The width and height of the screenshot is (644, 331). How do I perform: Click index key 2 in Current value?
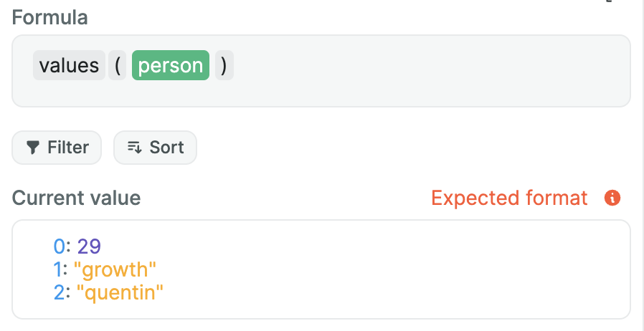[59, 292]
